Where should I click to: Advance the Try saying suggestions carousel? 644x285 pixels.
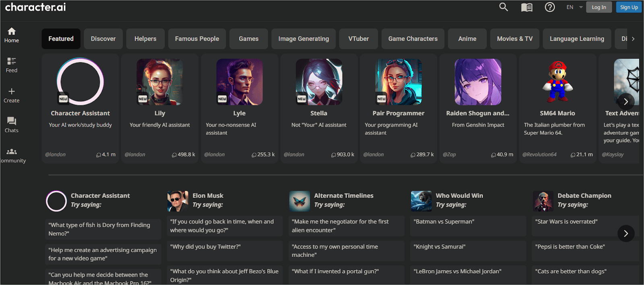(x=625, y=234)
